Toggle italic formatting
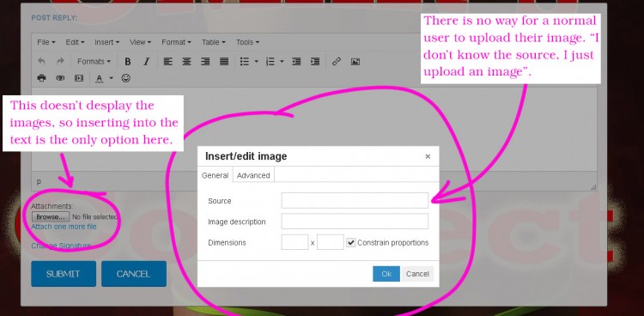 pyautogui.click(x=146, y=62)
